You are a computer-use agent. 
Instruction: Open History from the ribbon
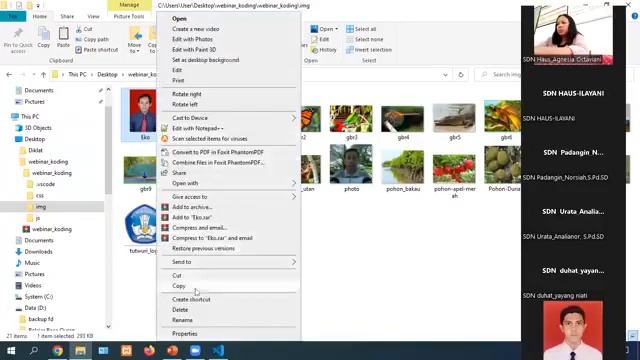[x=324, y=50]
